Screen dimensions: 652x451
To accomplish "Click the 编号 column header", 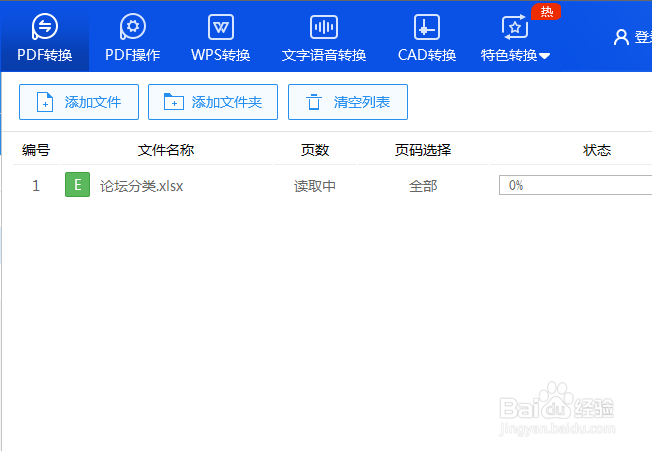I will (x=36, y=150).
